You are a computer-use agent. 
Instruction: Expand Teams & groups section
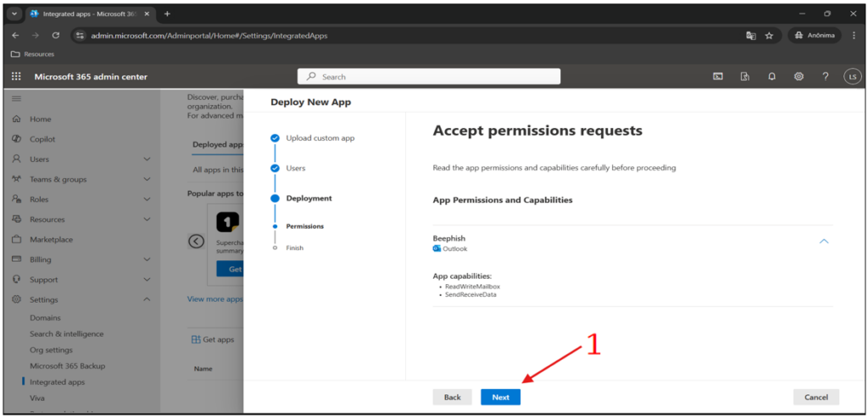pyautogui.click(x=147, y=180)
